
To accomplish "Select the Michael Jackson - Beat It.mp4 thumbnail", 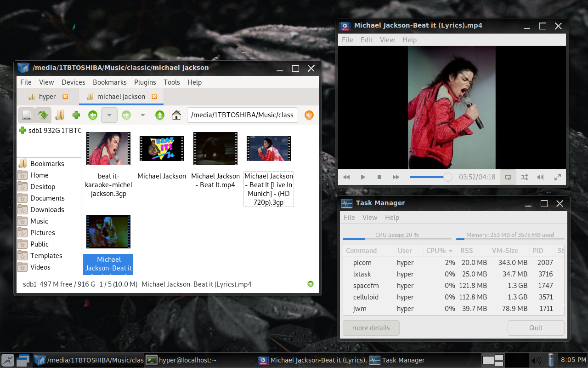I will [215, 149].
